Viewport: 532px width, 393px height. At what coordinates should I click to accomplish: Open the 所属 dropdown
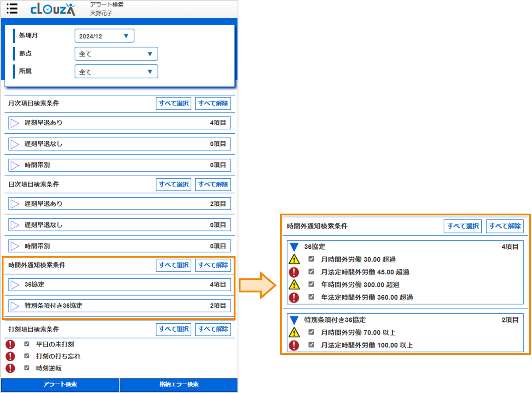tap(116, 72)
